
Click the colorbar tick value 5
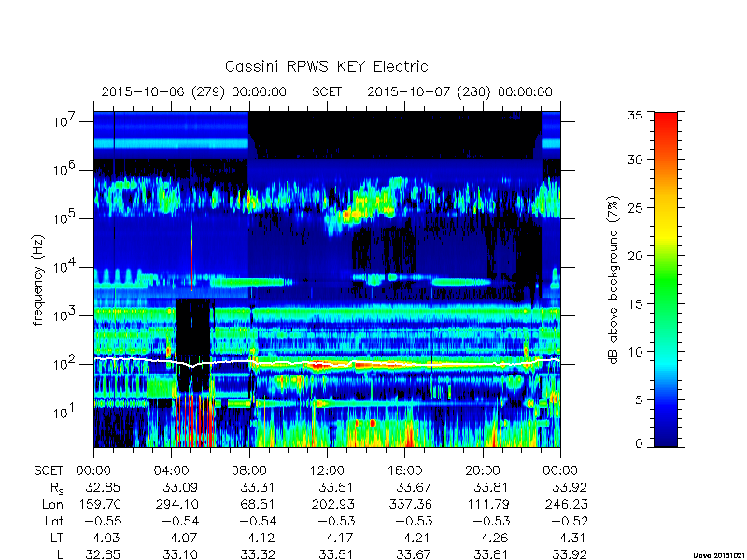point(639,400)
